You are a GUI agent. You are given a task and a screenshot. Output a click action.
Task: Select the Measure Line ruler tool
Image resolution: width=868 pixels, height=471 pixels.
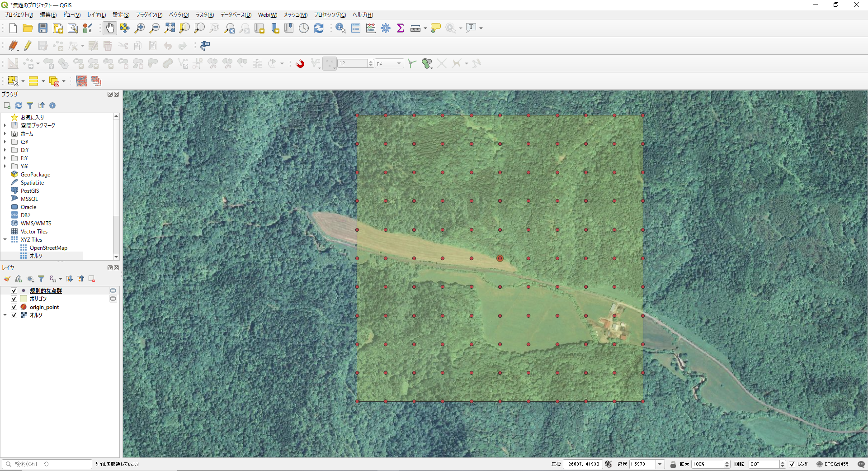click(415, 28)
